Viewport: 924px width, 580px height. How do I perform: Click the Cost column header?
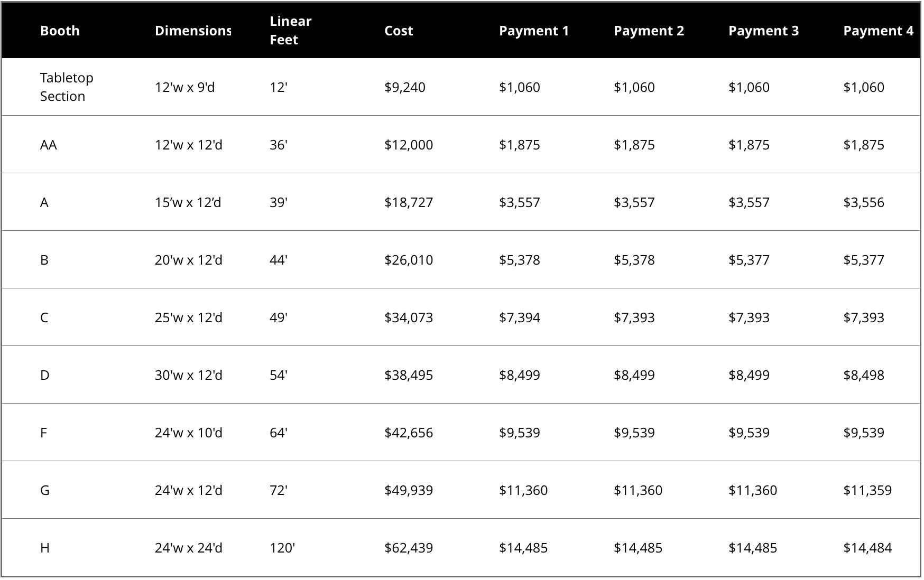(x=399, y=31)
